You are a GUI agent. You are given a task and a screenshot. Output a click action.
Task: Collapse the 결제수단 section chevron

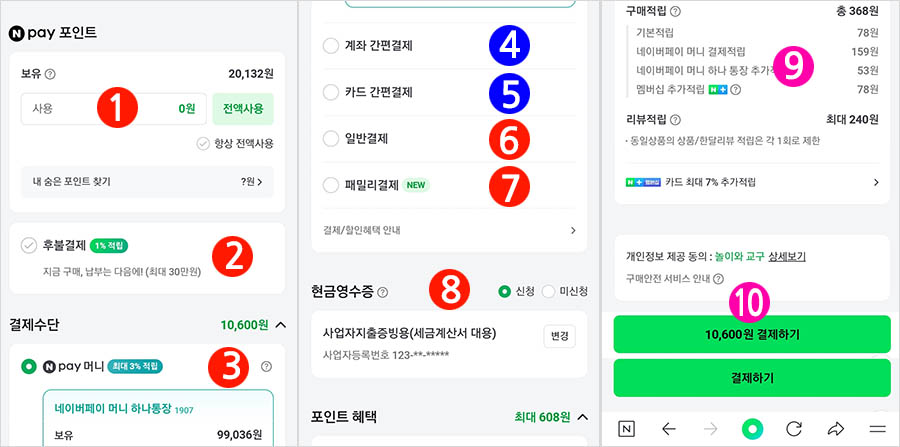[281, 325]
